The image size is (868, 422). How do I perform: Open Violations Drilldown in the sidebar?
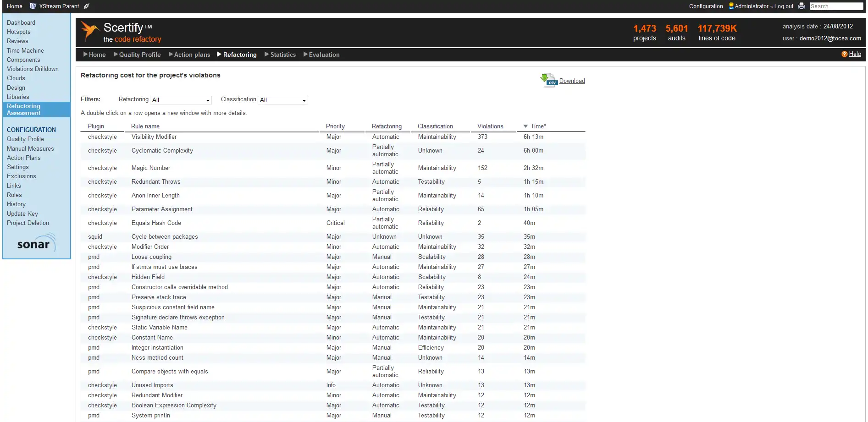point(33,69)
